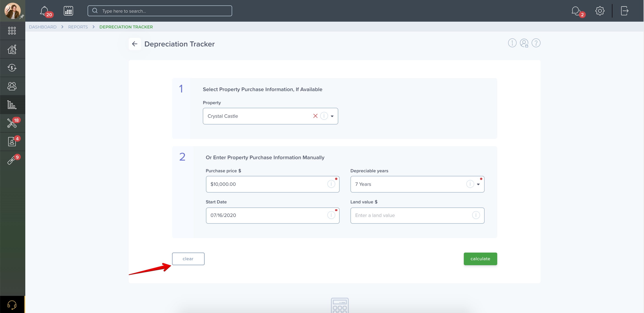This screenshot has width=644, height=313.
Task: Click the Land value input field
Action: [417, 215]
